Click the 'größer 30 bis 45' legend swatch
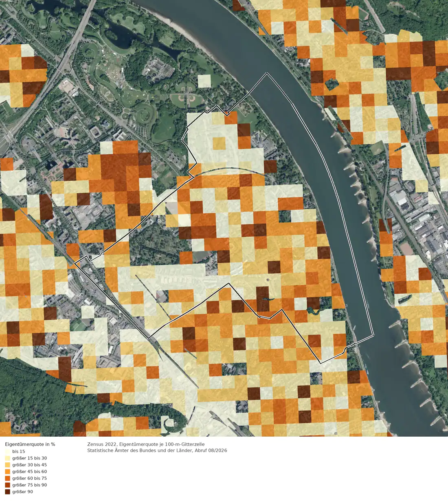The width and height of the screenshot is (448, 501). point(7,465)
